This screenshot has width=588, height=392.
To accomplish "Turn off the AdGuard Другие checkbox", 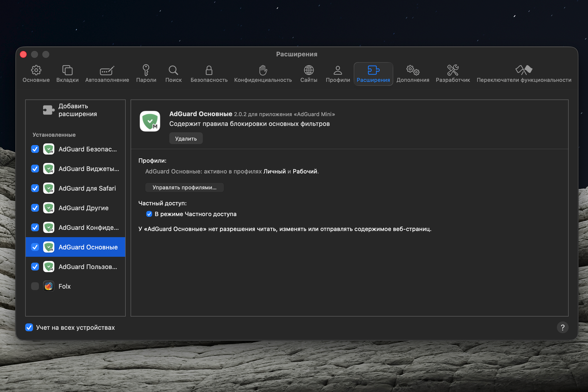I will coord(35,208).
